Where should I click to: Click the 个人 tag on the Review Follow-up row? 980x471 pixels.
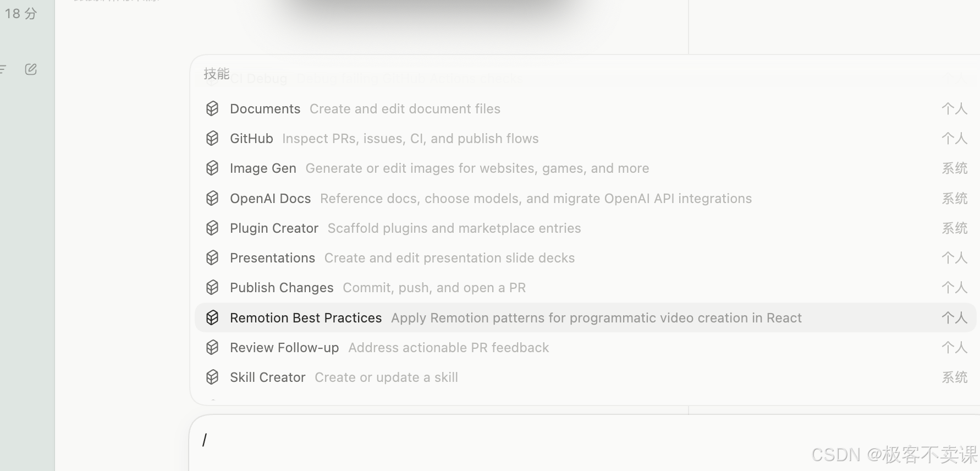coord(954,347)
